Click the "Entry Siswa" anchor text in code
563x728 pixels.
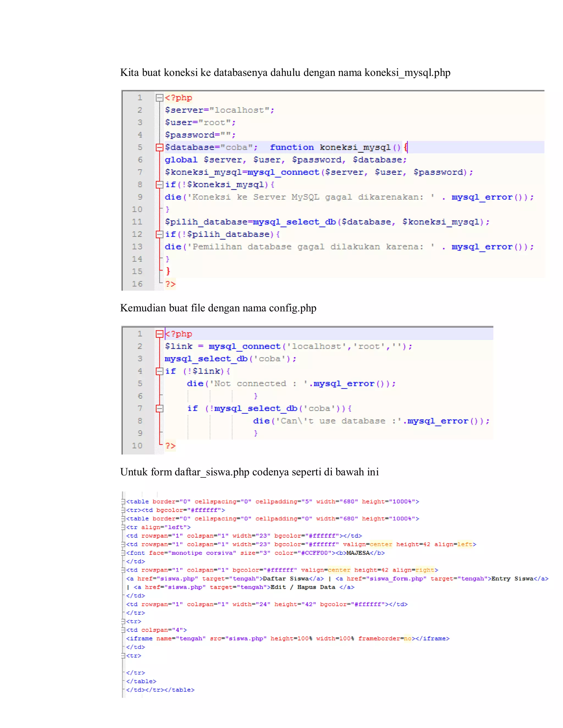[512, 579]
